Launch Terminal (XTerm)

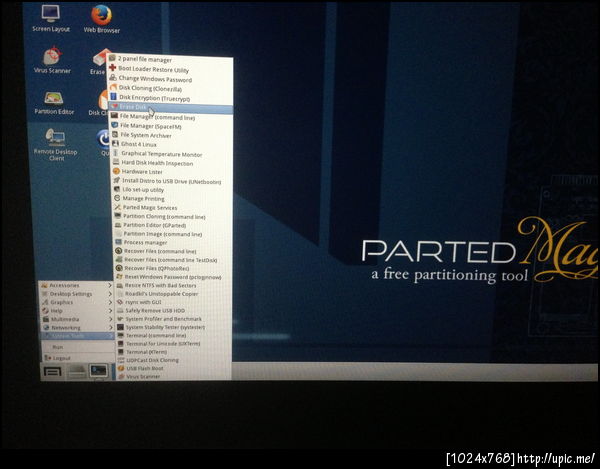(x=174, y=352)
